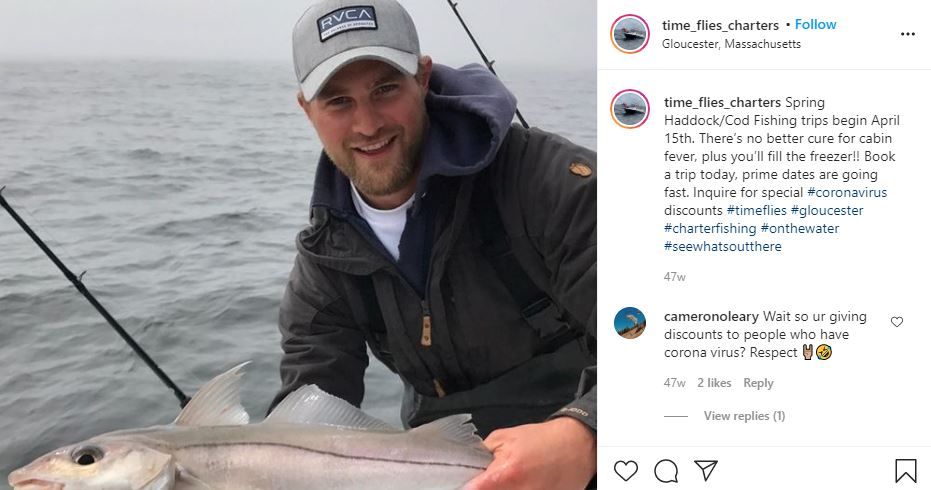Screen dimensions: 931x490
Task: Like cameronoleary's comment with small heart
Action: 897,322
